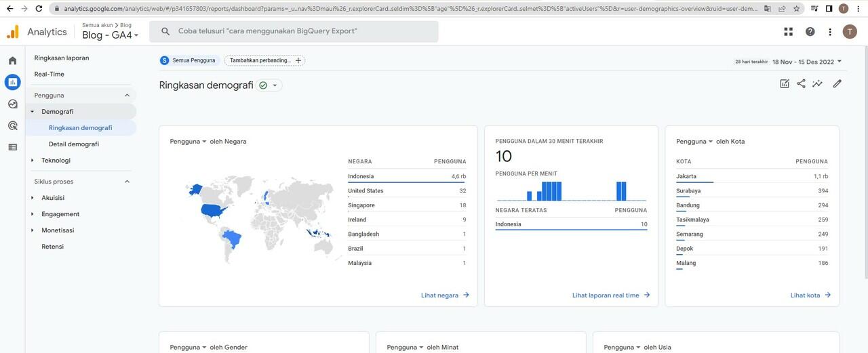Open the report status check dropdown
The width and height of the screenshot is (868, 353).
pos(269,85)
